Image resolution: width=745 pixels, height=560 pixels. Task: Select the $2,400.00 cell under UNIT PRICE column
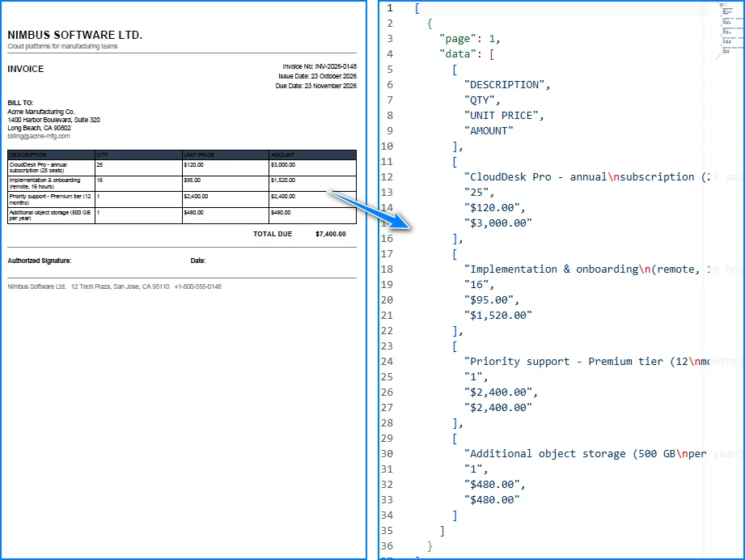click(226, 200)
